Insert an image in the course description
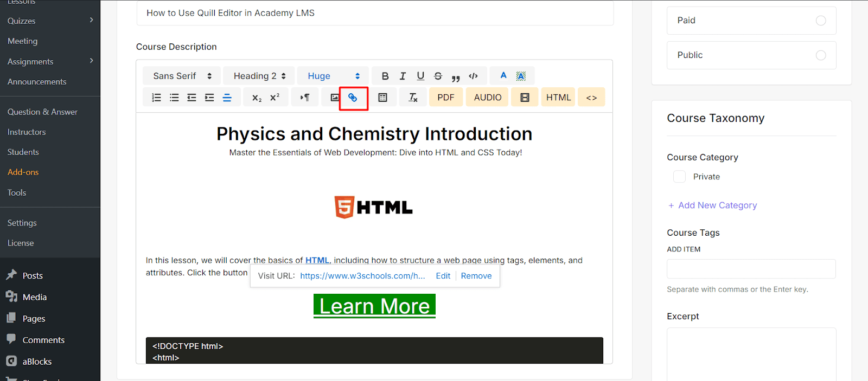 point(333,97)
